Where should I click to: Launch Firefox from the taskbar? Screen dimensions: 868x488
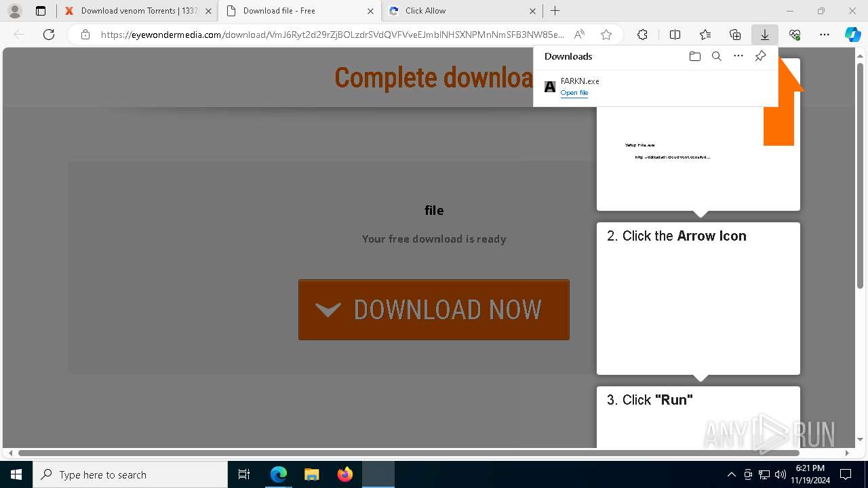pyautogui.click(x=344, y=474)
